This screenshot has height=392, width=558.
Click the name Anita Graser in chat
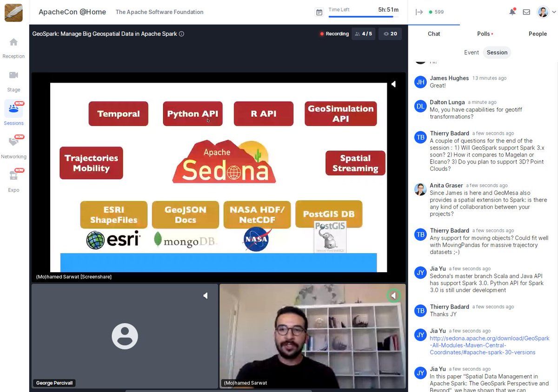446,185
